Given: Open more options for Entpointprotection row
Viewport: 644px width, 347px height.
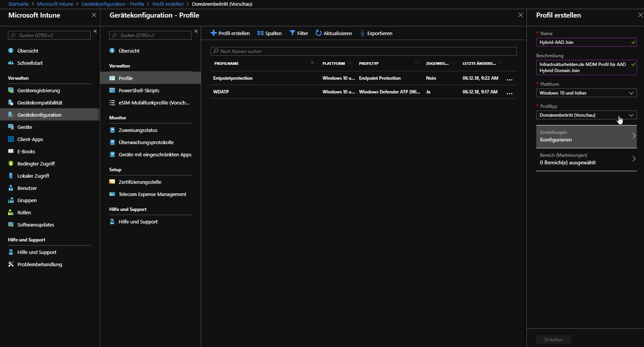Looking at the screenshot, I should tap(510, 79).
